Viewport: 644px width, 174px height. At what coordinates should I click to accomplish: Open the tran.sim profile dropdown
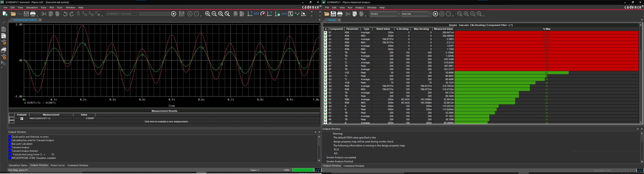tap(430, 14)
